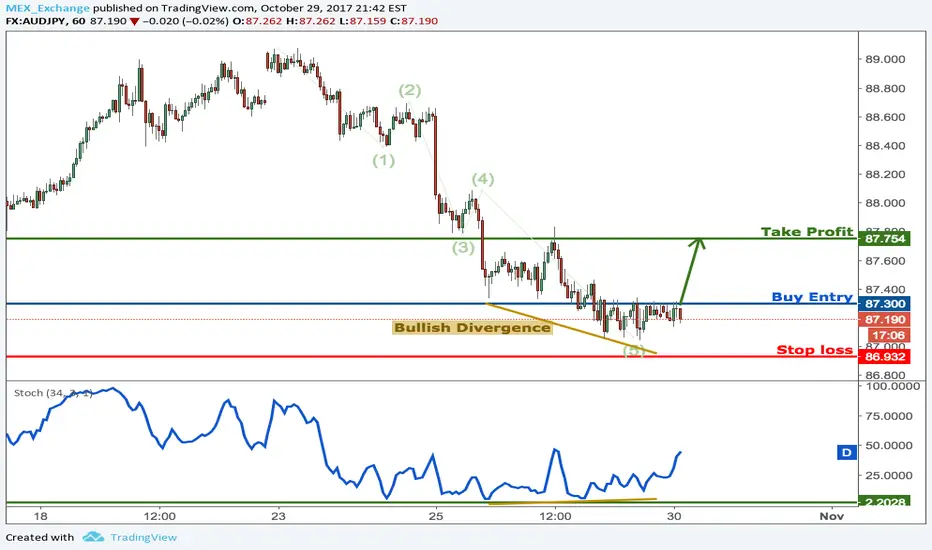This screenshot has width=932, height=550.
Task: Select the wave (3) label
Action: point(463,247)
